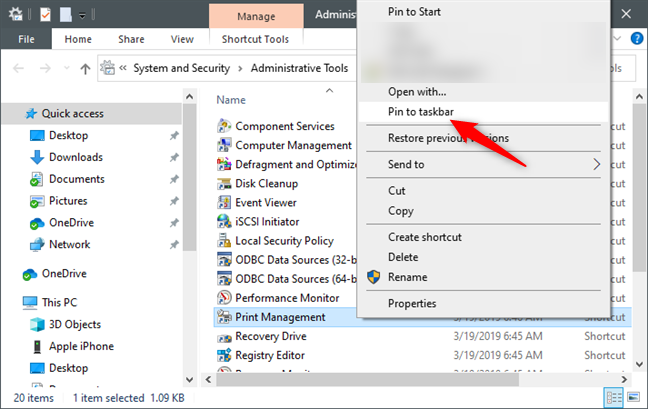Click the Apple iPhone device icon

coord(37,347)
